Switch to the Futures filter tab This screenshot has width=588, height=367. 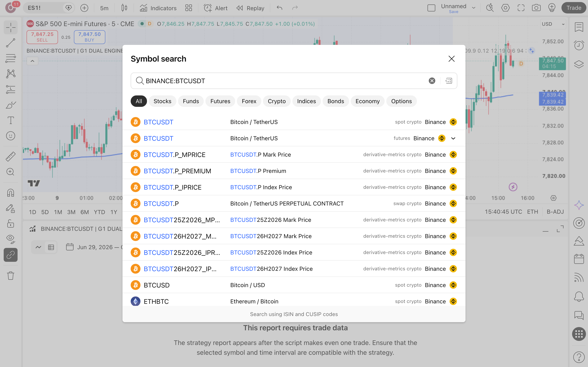(220, 101)
